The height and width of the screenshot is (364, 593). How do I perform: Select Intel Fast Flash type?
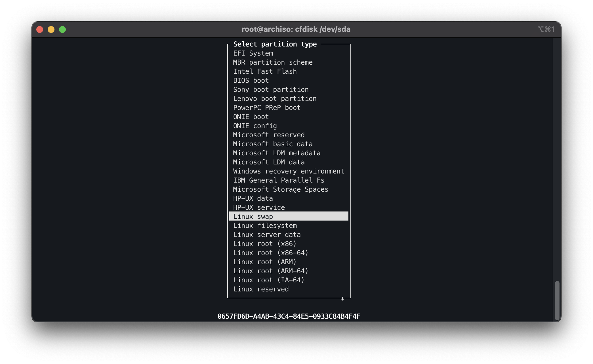pos(265,71)
